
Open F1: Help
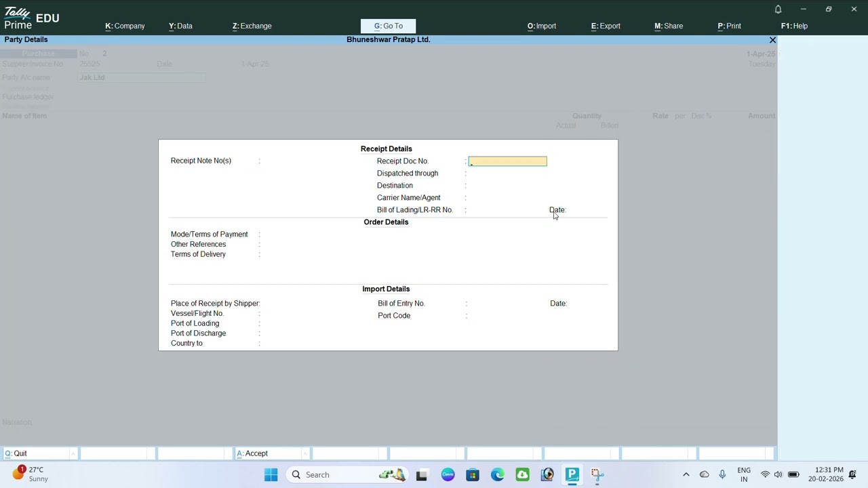794,26
